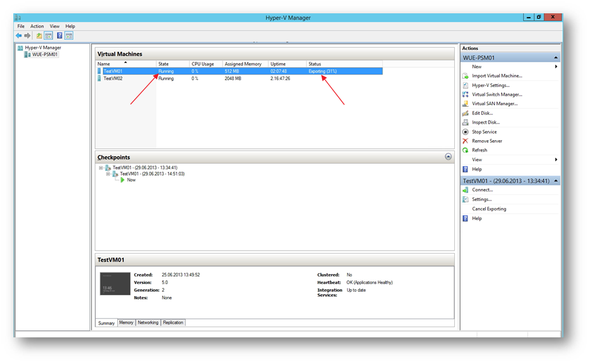Click the TestVM01 console thumbnail
This screenshot has width=590, height=364.
tap(115, 284)
